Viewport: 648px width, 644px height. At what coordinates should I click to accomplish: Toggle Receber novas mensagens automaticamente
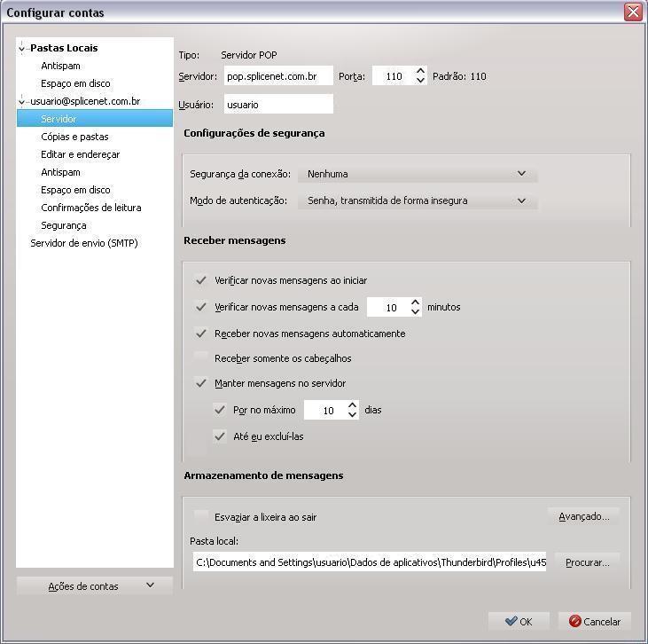pos(201,334)
